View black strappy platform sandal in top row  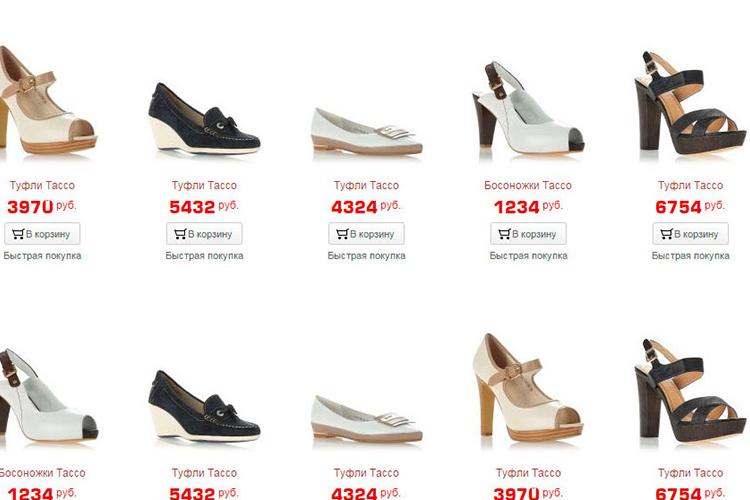coord(690,103)
